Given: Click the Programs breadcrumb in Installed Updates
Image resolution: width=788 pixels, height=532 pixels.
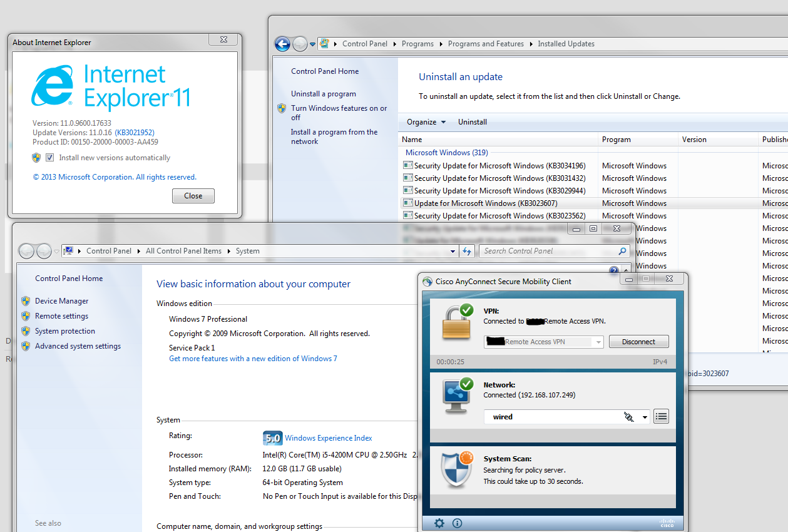Looking at the screenshot, I should pos(417,44).
